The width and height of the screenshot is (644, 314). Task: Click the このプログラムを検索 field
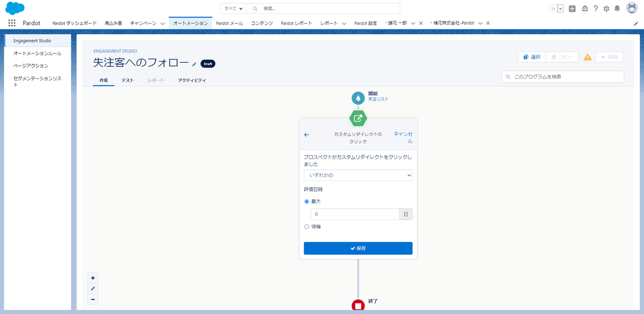point(563,77)
